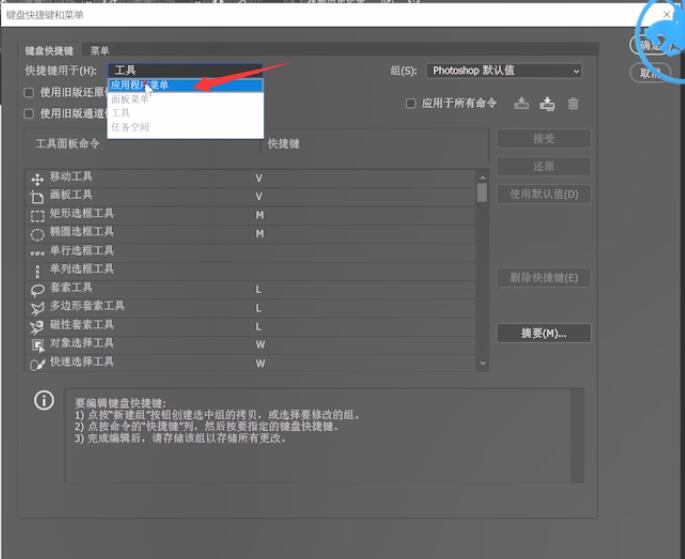Select the 对象选择工具 row text
Screen dimensions: 685x559
coord(82,344)
